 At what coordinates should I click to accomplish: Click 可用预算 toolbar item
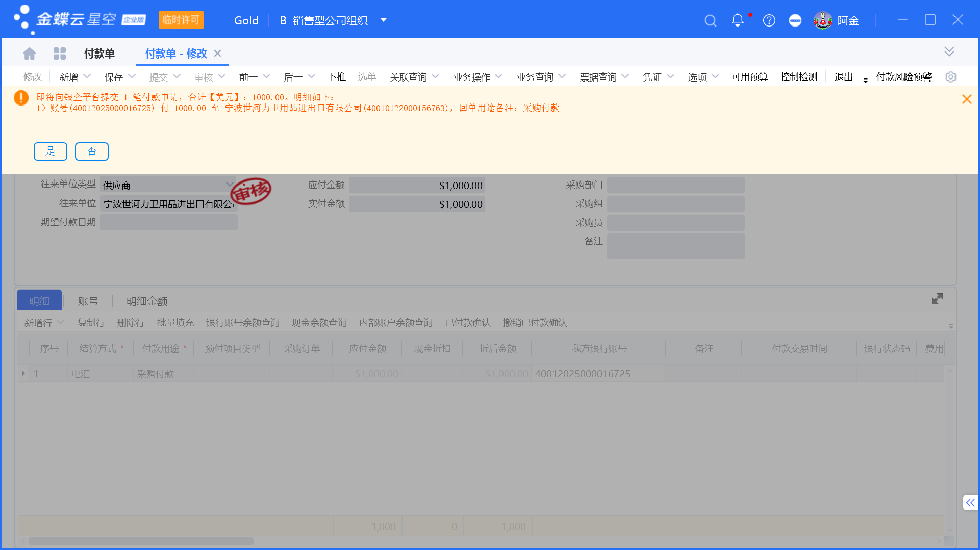coord(749,77)
